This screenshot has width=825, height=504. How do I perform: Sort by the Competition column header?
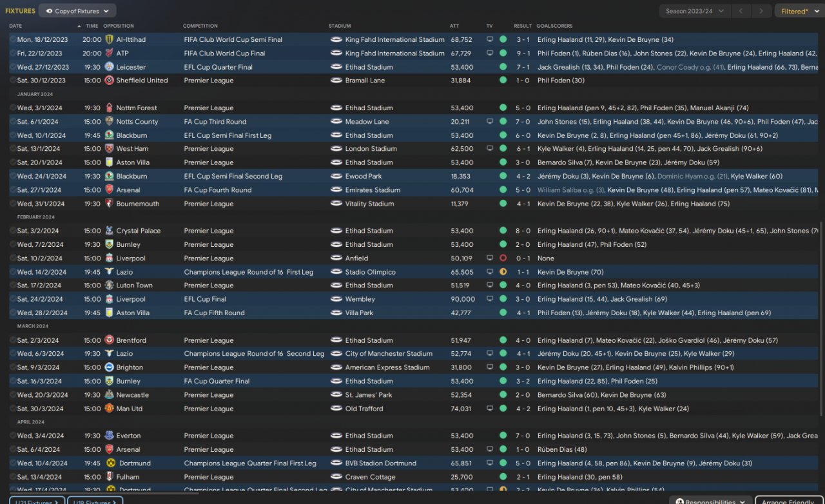(x=200, y=26)
